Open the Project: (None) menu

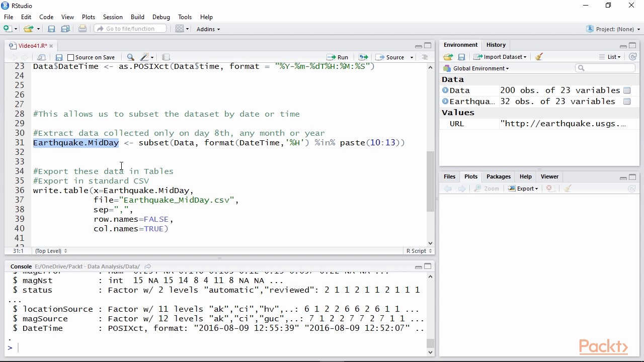(x=613, y=29)
